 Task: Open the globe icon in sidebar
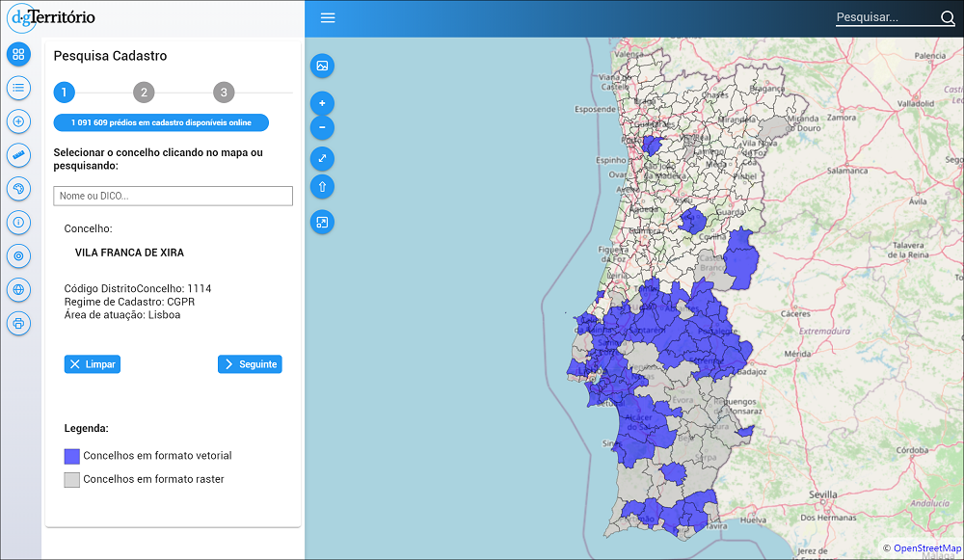click(x=18, y=289)
